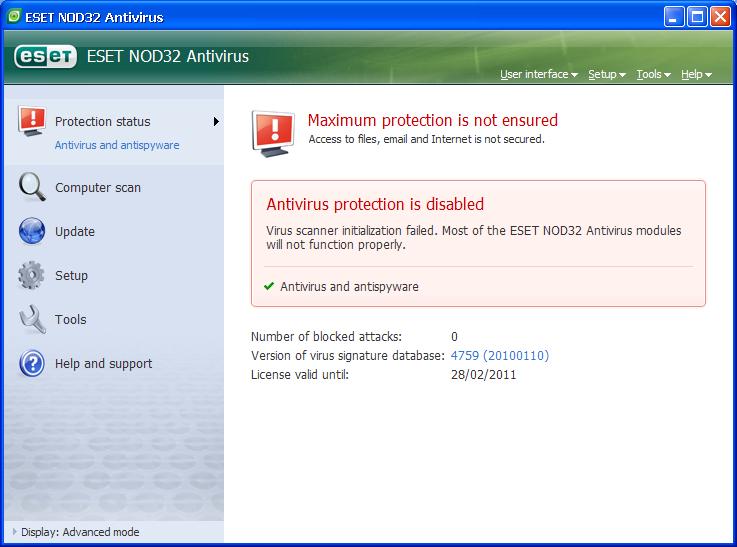The image size is (737, 547).
Task: Open the Help dropdown in top menu
Action: (x=697, y=74)
